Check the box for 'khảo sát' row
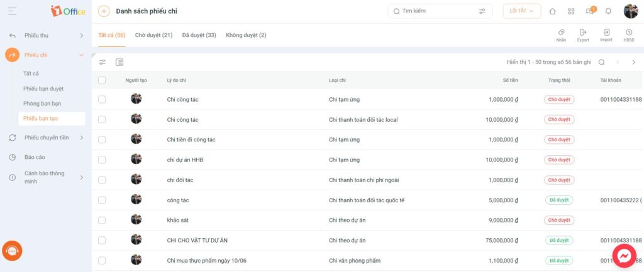This screenshot has width=644, height=272. coord(102,220)
